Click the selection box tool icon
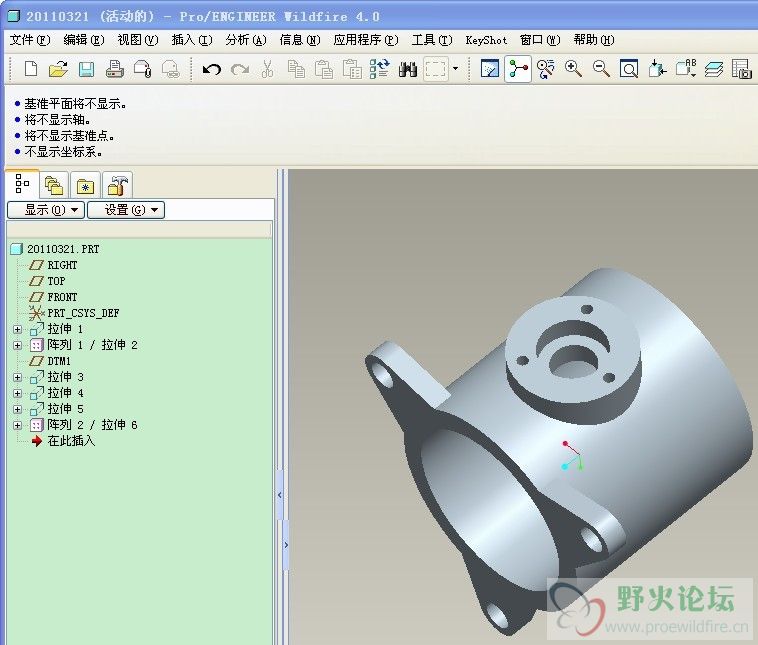Screen dimensions: 758x645 [x=436, y=69]
